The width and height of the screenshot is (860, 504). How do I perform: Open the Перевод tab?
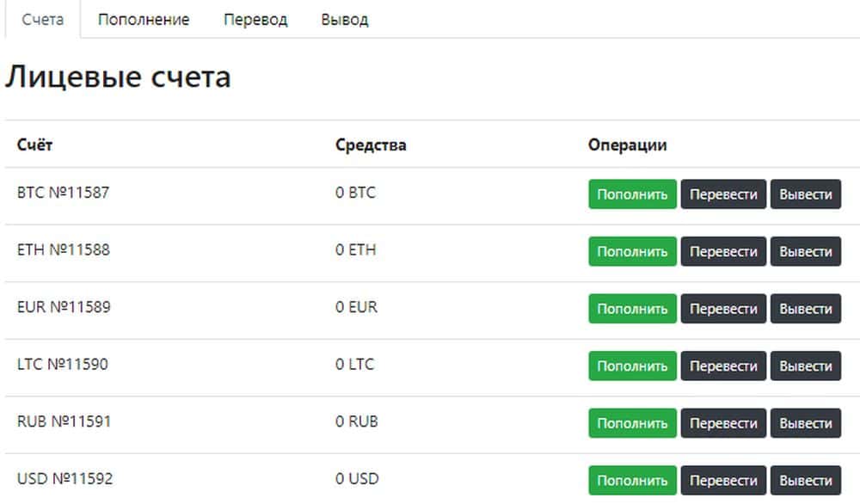point(255,19)
